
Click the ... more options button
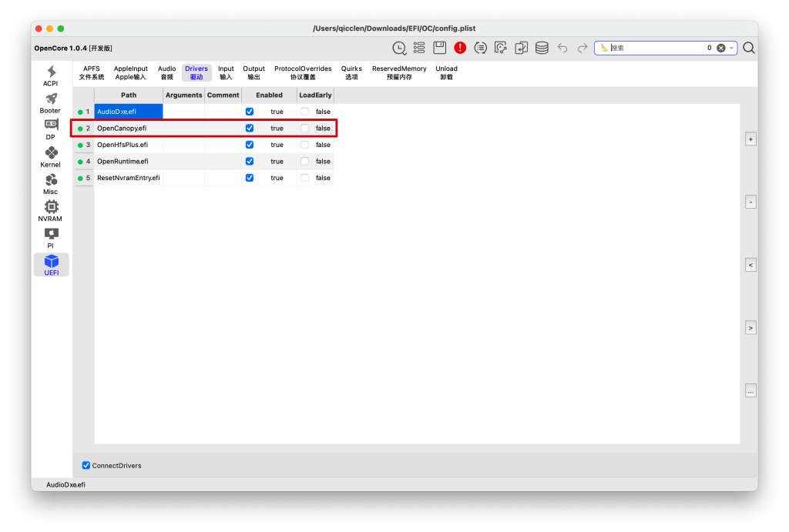click(750, 391)
